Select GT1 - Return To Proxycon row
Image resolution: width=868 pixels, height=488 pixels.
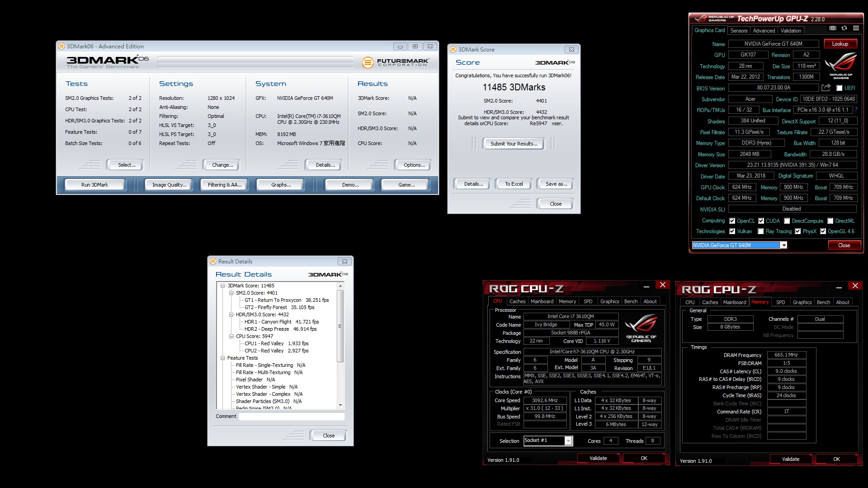pos(287,300)
